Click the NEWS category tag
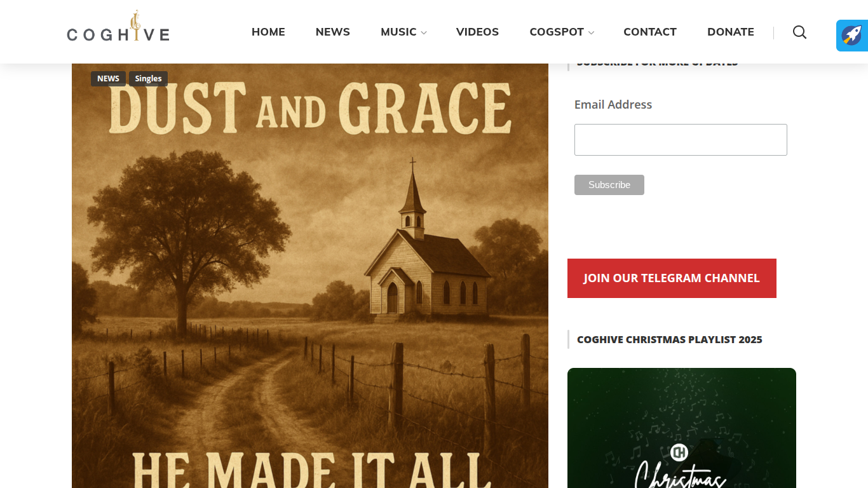This screenshot has height=488, width=868. (x=108, y=79)
